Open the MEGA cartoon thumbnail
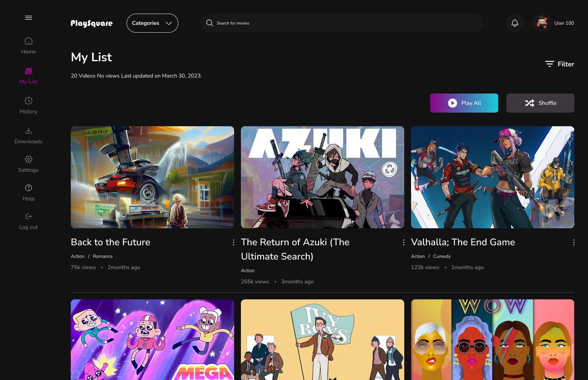Screen dimensions: 588x380 [x=152, y=340]
